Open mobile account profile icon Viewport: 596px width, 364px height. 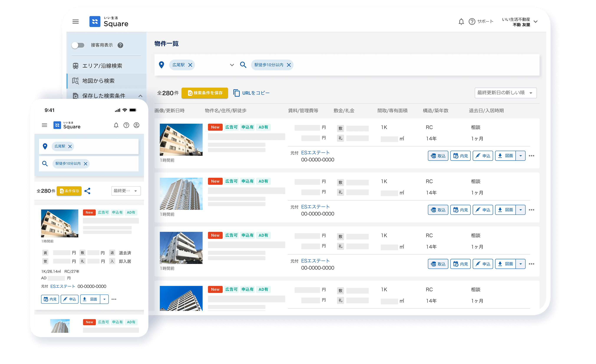[136, 125]
